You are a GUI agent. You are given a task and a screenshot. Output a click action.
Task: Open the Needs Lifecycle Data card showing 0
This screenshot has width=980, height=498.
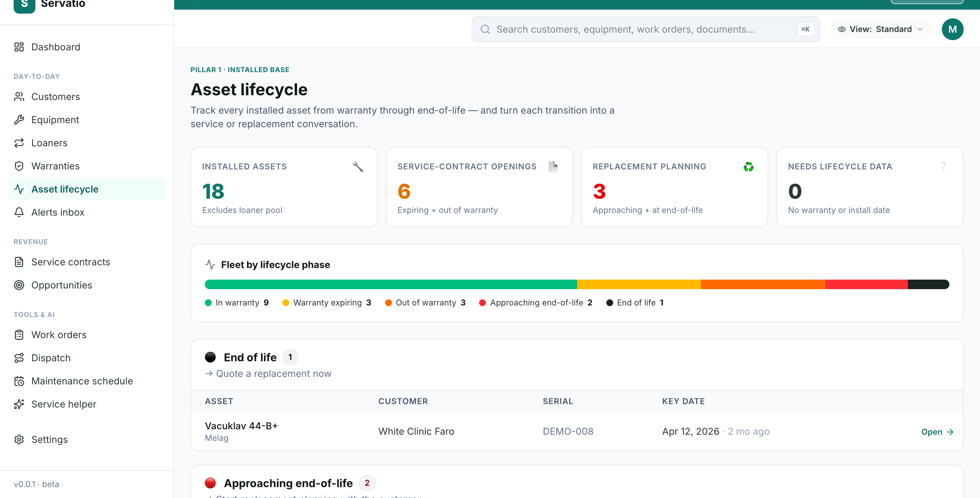[x=870, y=187]
